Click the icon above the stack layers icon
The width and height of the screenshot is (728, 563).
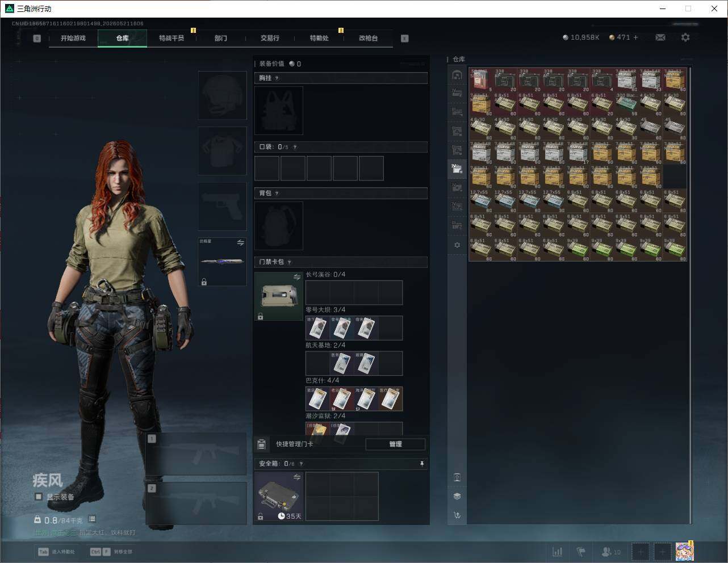[457, 477]
